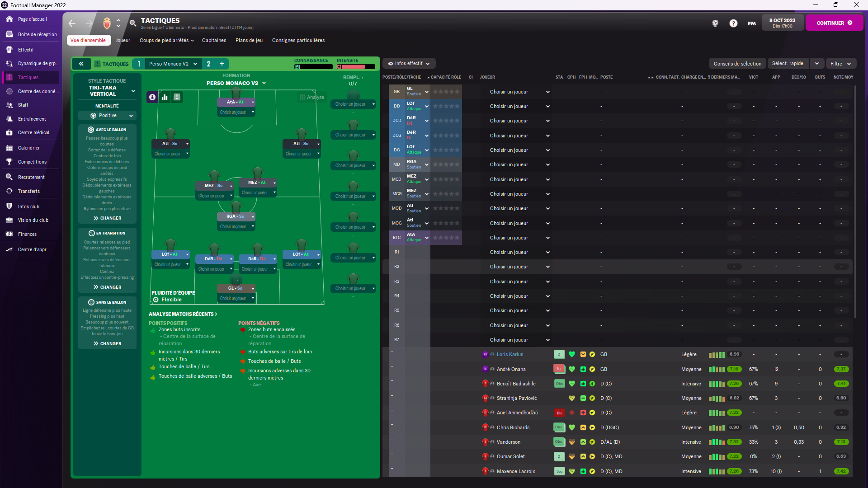
Task: Expand the Formation Perso Monaco V2 dropdown
Action: coord(236,83)
